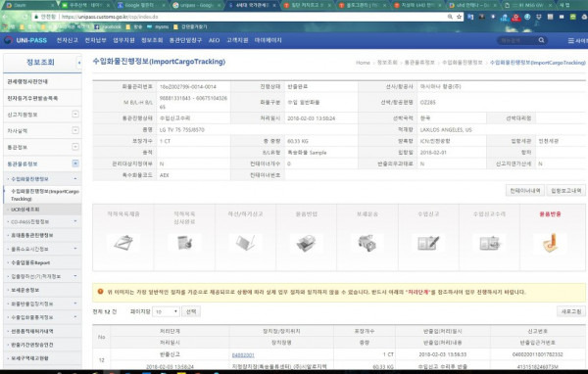Image resolution: width=588 pixels, height=374 pixels.
Task: Expand the 화물반출입정지정보 submenu arrow
Action: tap(75, 304)
